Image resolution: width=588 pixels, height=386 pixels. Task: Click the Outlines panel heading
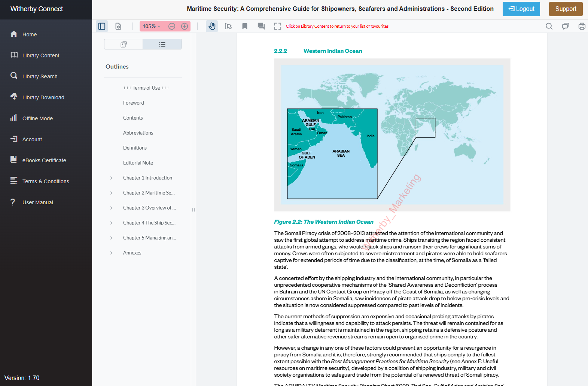click(x=117, y=66)
